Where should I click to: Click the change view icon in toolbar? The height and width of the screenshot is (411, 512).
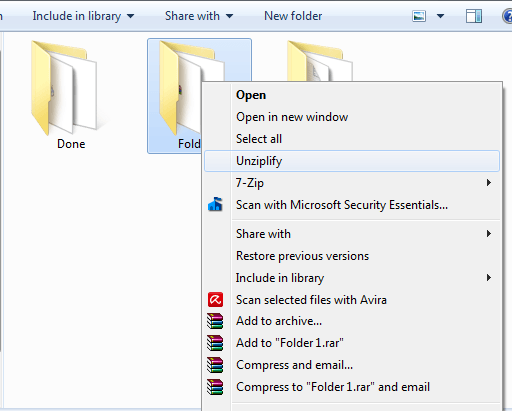419,16
